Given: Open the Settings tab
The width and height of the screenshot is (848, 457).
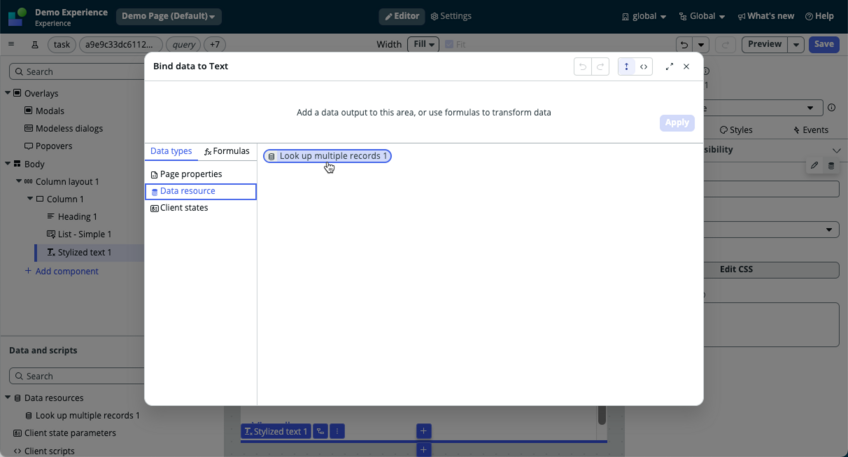Looking at the screenshot, I should [x=451, y=16].
